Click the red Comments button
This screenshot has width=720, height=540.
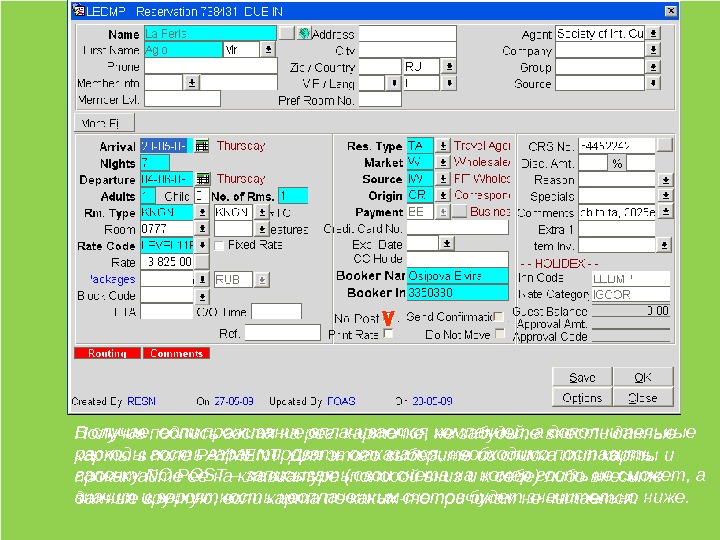coord(176,353)
